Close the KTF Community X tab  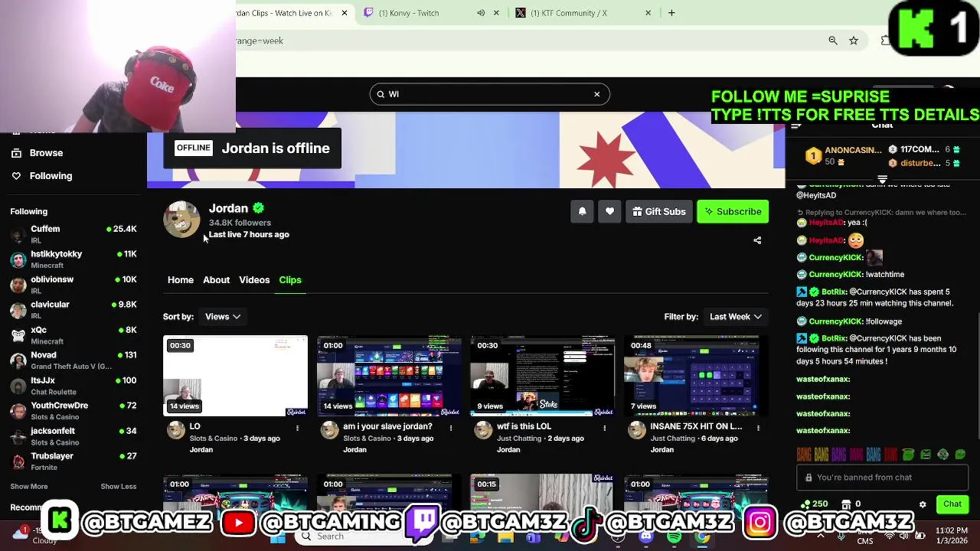(648, 13)
